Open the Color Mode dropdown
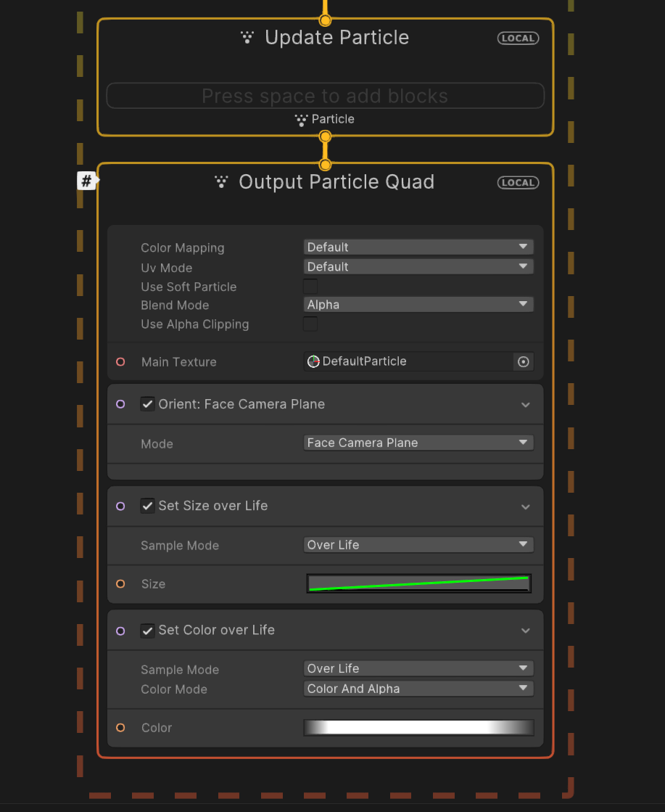This screenshot has width=665, height=812. 418,689
